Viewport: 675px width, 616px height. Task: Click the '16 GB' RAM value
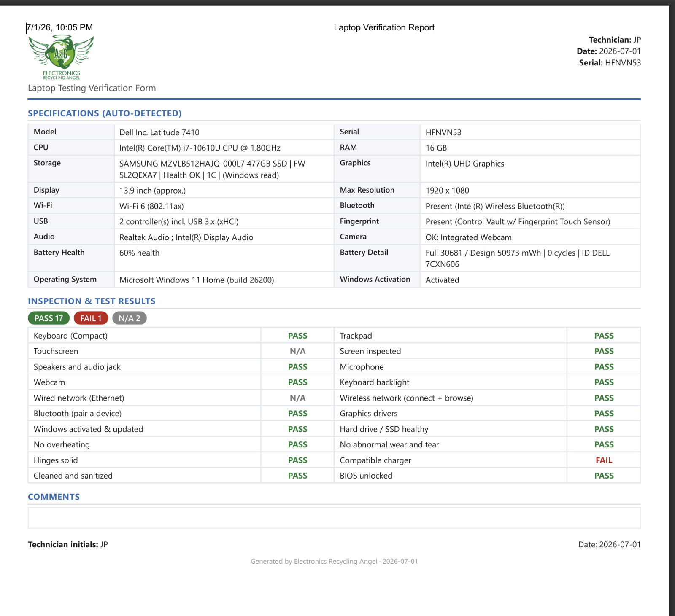tap(436, 148)
